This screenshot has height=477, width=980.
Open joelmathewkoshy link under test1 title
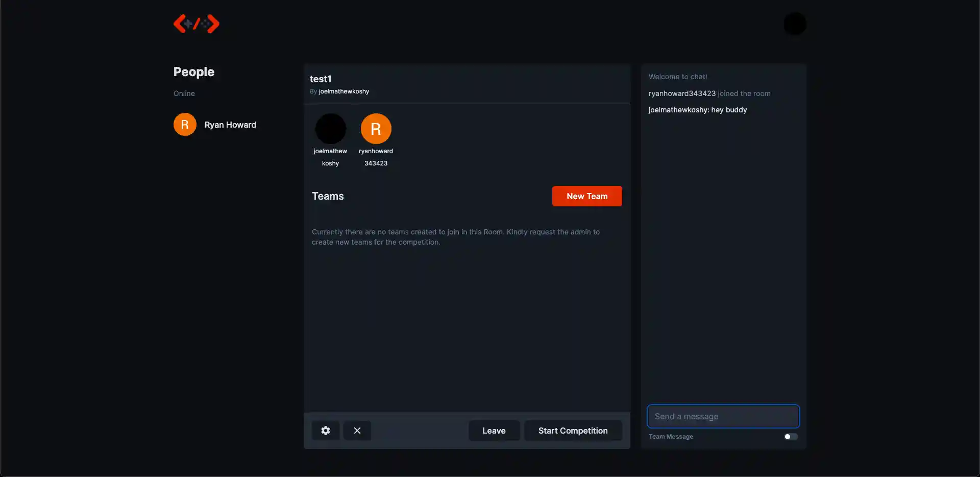pyautogui.click(x=344, y=91)
